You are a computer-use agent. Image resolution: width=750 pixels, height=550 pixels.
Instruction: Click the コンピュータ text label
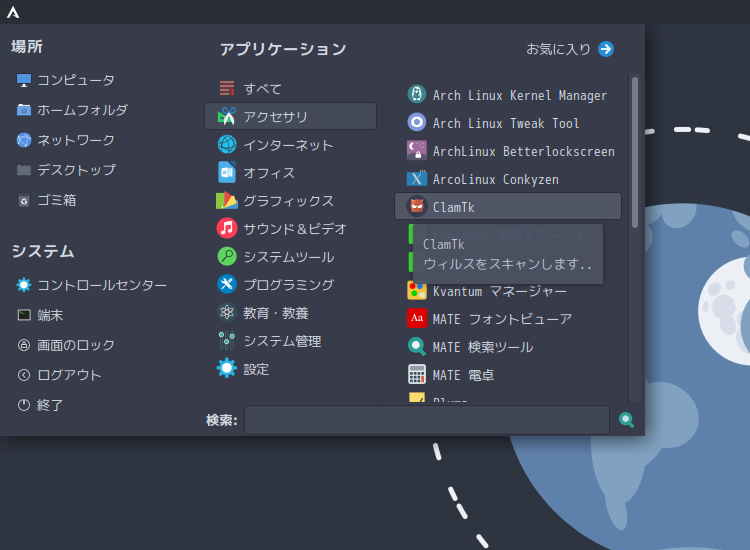(x=76, y=80)
